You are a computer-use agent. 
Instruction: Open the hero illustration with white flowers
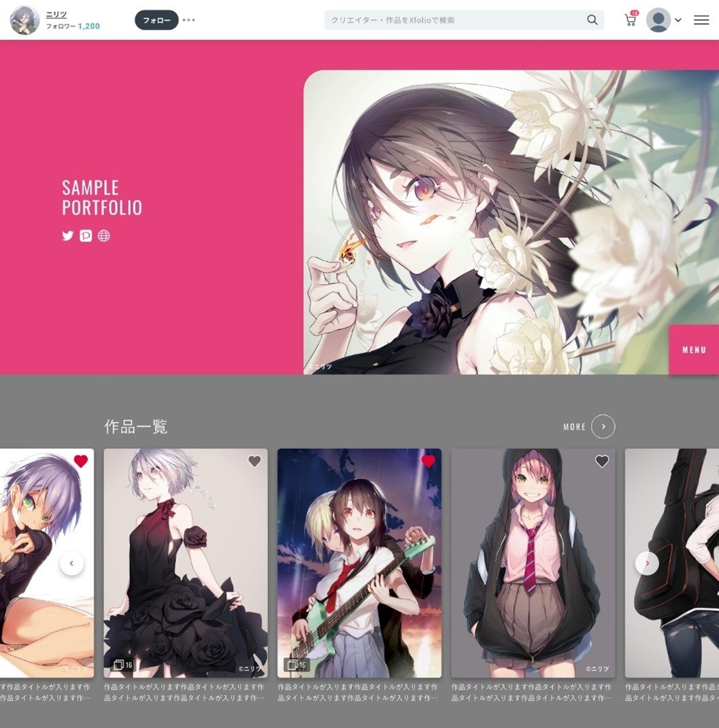click(x=511, y=222)
